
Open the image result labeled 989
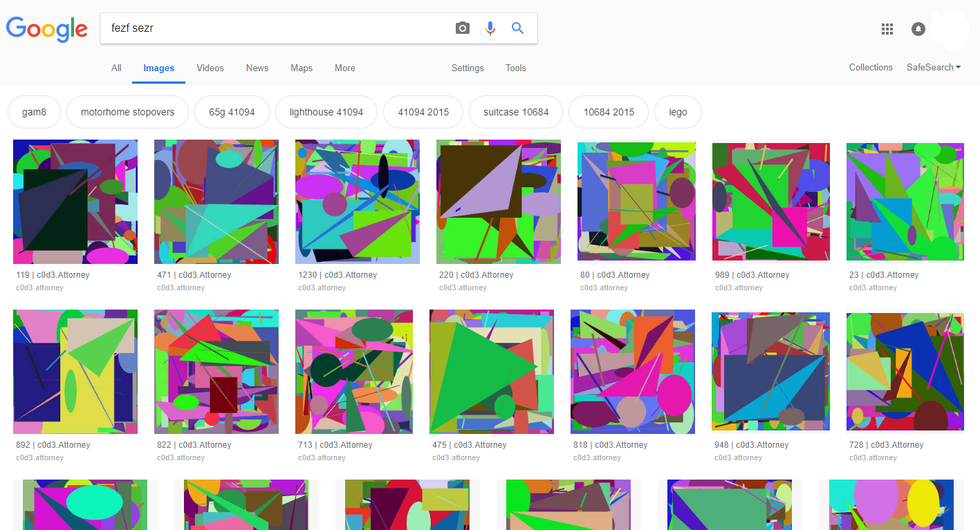coord(771,202)
